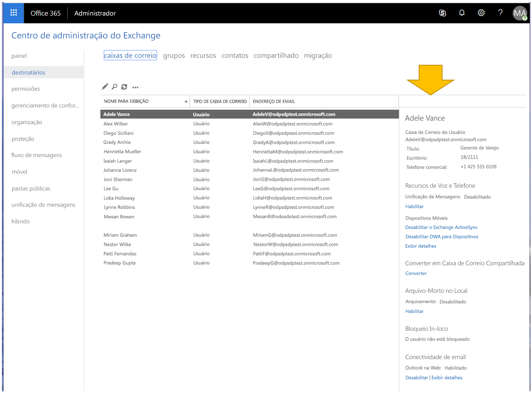This screenshot has height=394, width=532.
Task: Switch to the compartilhado tab
Action: click(276, 55)
